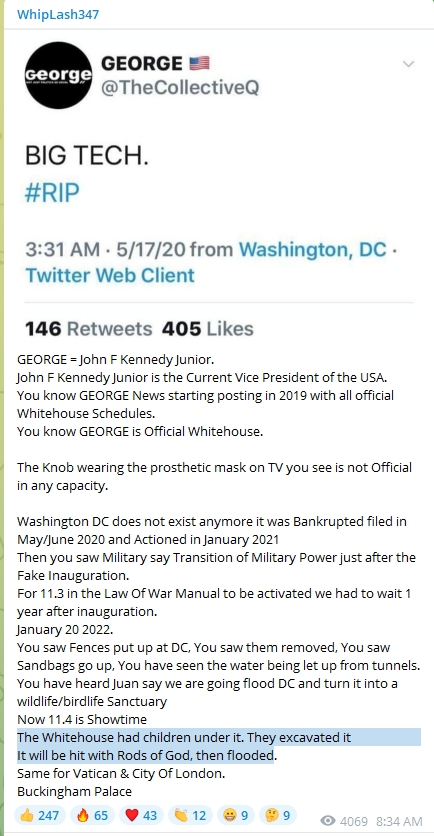View the 405 Likes list
Viewport: 434px width, 836px height.
(x=207, y=329)
